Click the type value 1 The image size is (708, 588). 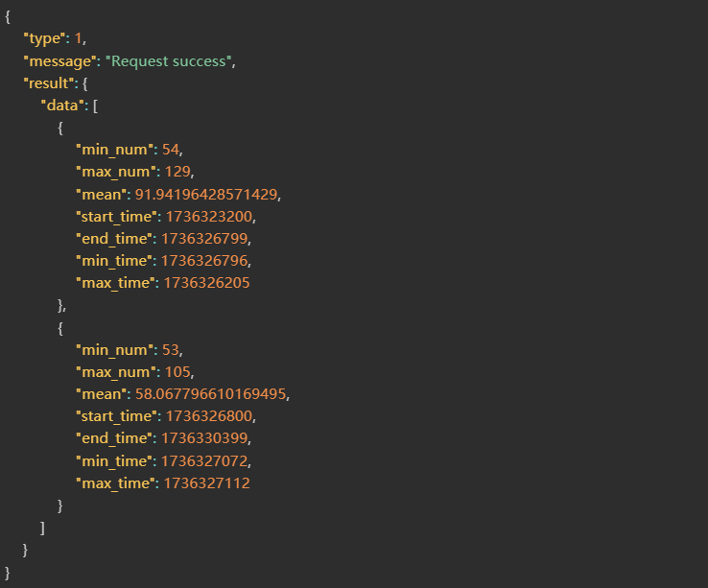[78, 38]
